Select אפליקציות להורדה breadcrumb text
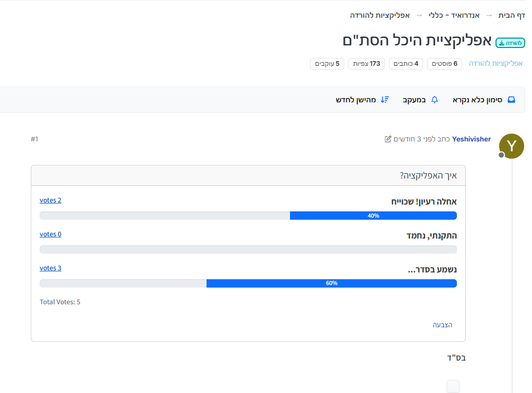 tap(380, 15)
